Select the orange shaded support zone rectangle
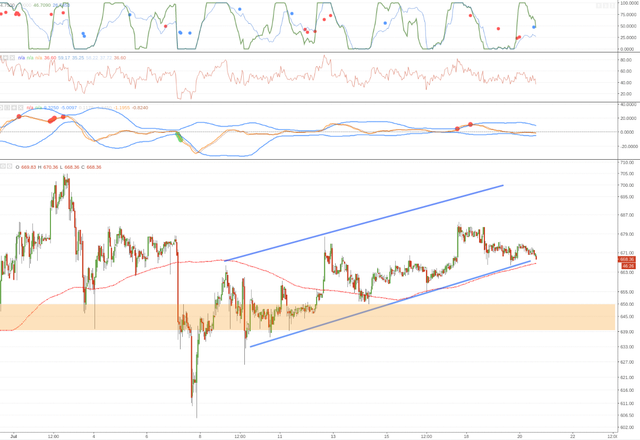The width and height of the screenshot is (640, 440). coord(307,317)
